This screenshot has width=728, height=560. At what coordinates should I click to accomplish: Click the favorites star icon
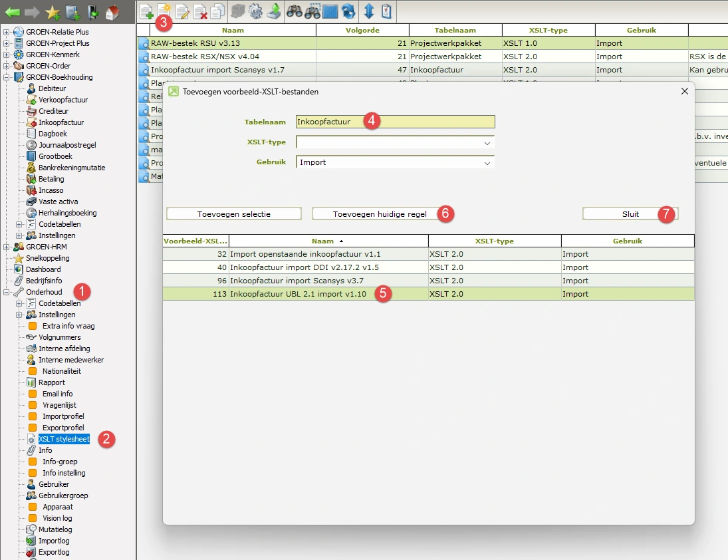click(x=53, y=11)
